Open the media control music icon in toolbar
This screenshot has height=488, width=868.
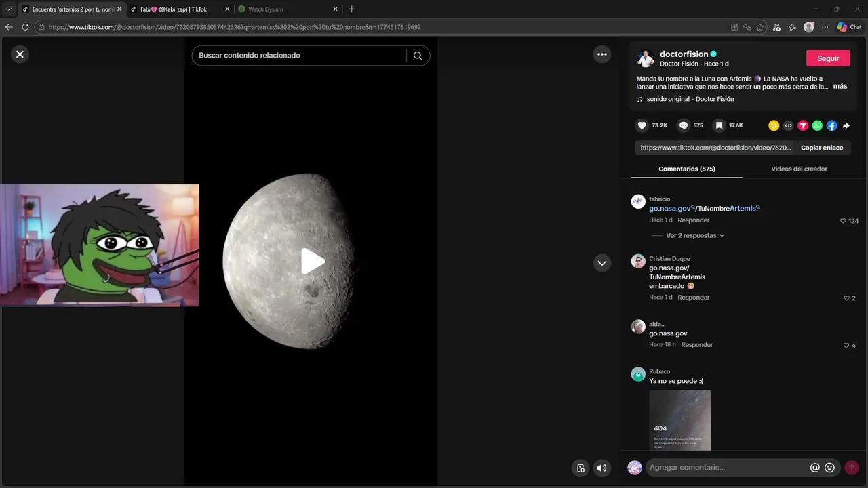tap(776, 27)
